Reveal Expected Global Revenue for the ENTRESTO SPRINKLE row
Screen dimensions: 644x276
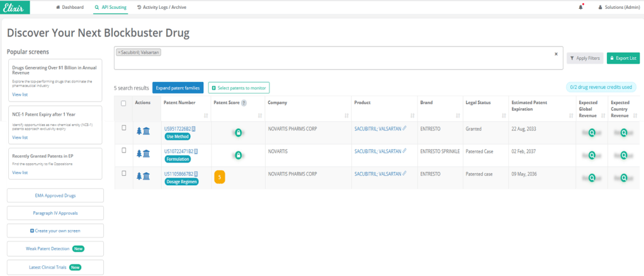[x=592, y=156]
